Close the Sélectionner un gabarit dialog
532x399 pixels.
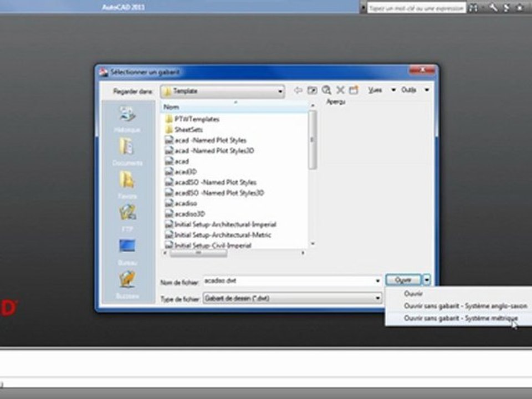point(422,70)
